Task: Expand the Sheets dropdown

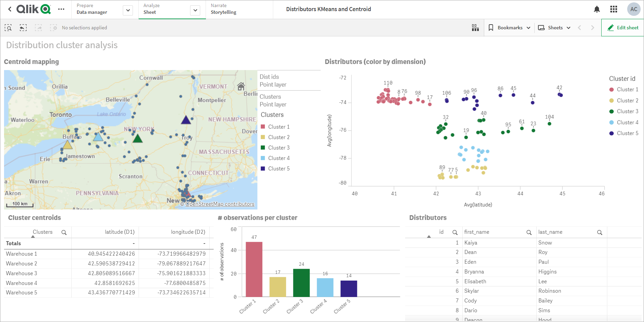Action: click(x=569, y=28)
